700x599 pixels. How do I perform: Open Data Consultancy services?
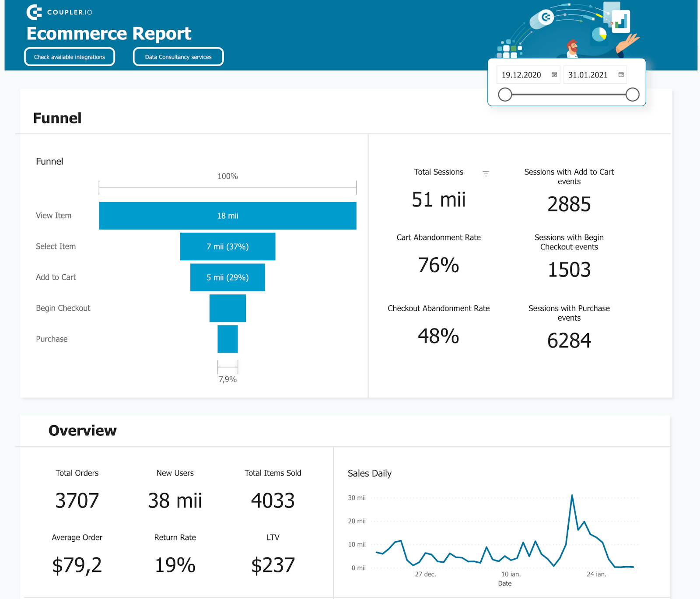pos(178,56)
